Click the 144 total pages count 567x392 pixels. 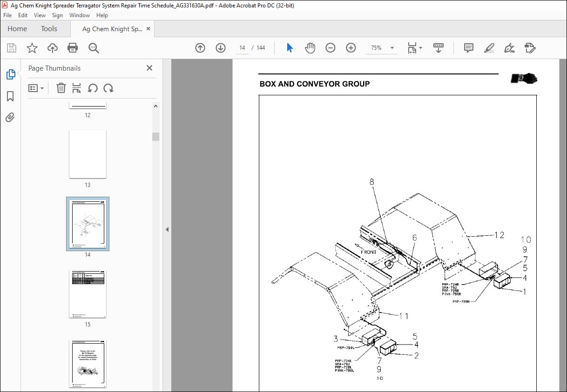(x=261, y=48)
